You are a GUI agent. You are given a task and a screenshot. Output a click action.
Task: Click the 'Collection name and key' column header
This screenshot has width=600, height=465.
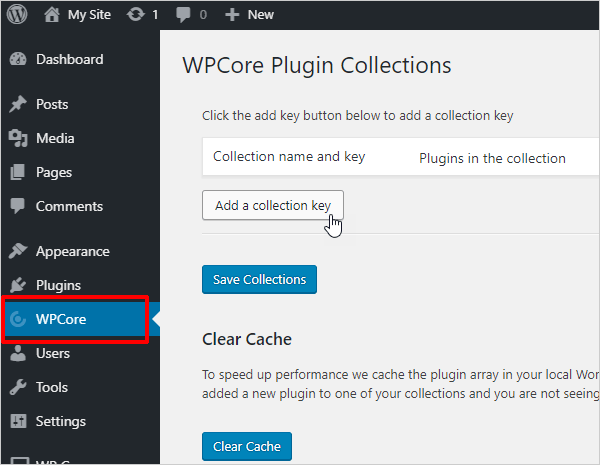[289, 157]
